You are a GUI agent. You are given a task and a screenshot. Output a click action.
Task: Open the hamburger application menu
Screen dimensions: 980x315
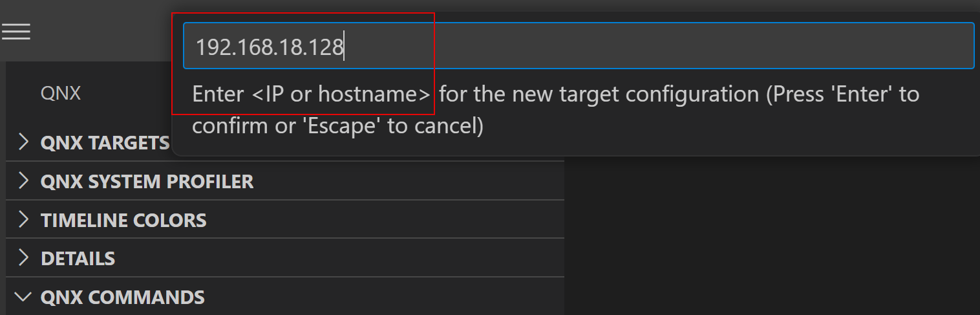pos(16,32)
